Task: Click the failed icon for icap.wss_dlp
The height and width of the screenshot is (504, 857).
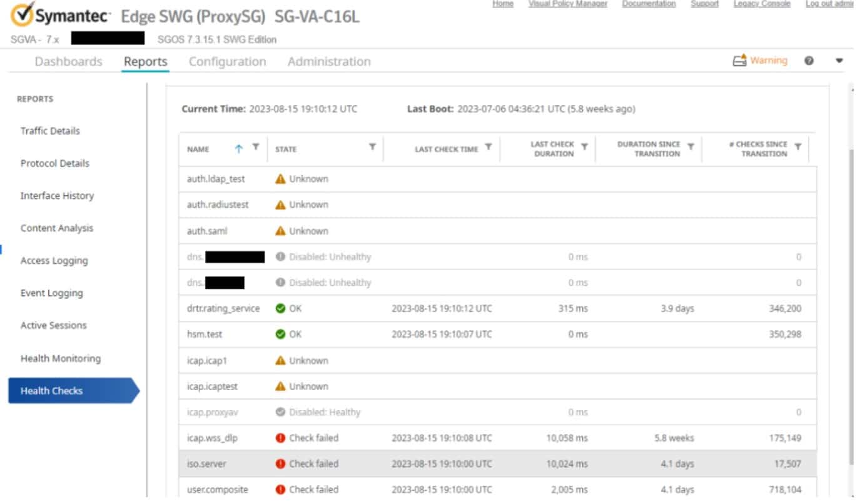Action: tap(280, 438)
